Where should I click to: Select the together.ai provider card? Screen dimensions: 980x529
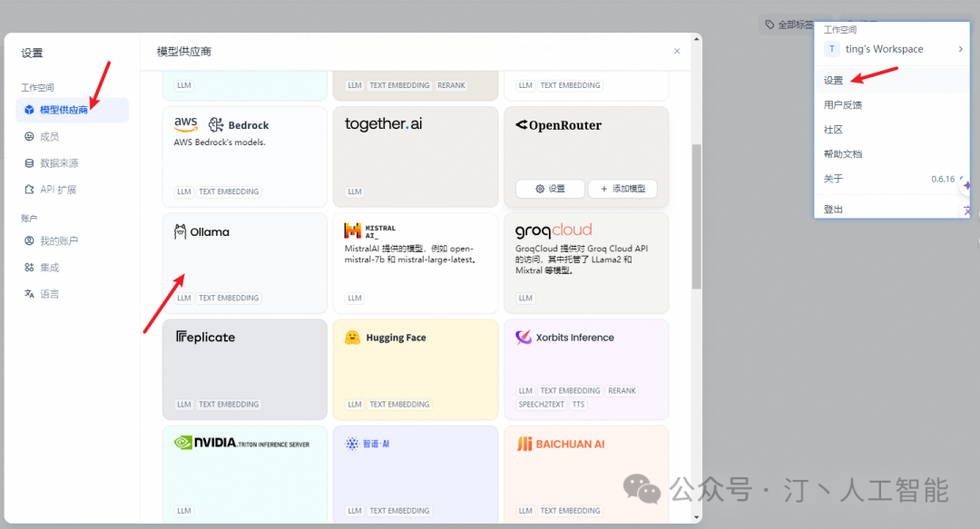click(x=416, y=157)
